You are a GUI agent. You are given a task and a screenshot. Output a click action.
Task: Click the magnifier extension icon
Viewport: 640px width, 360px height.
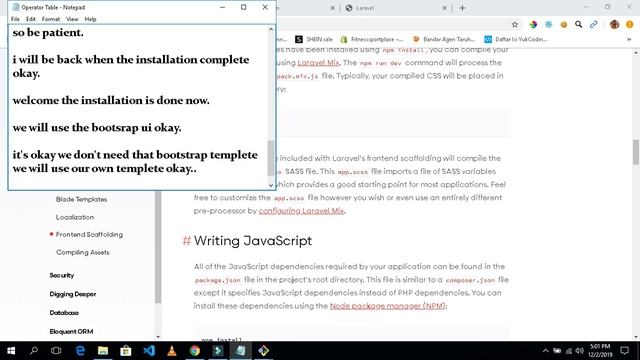[578, 24]
